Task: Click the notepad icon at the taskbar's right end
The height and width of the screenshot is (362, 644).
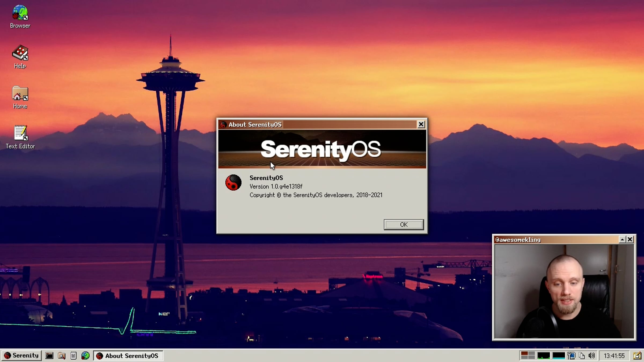Action: [x=637, y=356]
